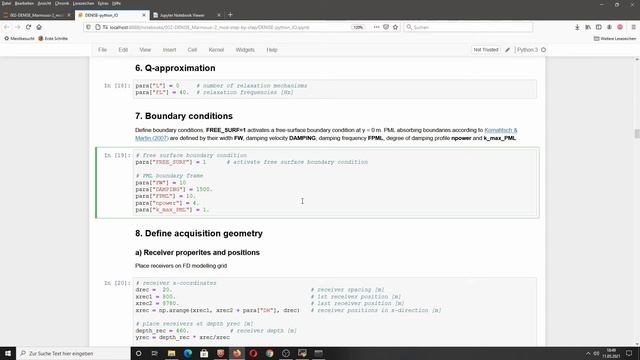
Task: Toggle the Firefox sidebar icon
Action: point(598,27)
